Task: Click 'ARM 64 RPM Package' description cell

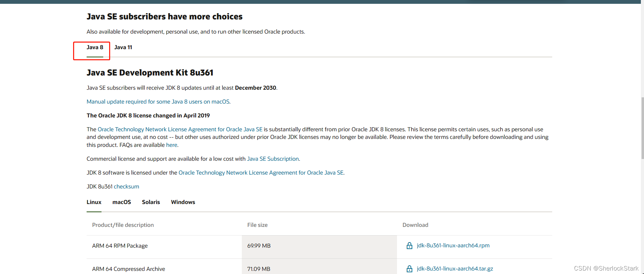Action: point(164,247)
